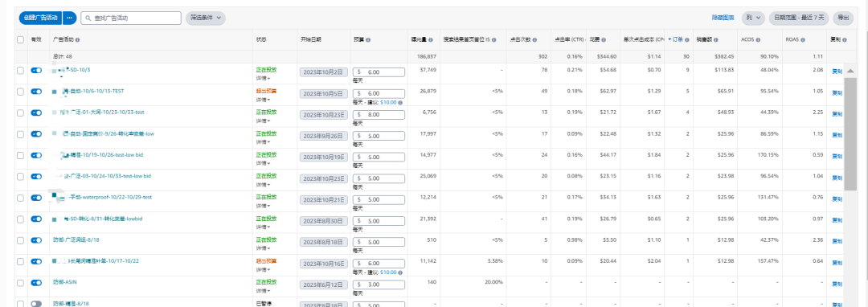Tick the select-all checkbox in the header
The image size is (868, 307).
pyautogui.click(x=20, y=40)
